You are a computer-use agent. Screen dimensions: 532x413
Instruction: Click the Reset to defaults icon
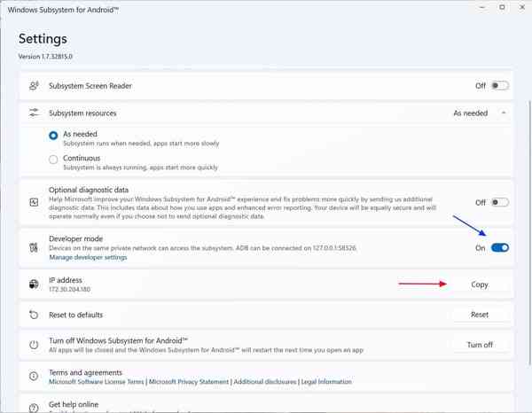pyautogui.click(x=34, y=315)
